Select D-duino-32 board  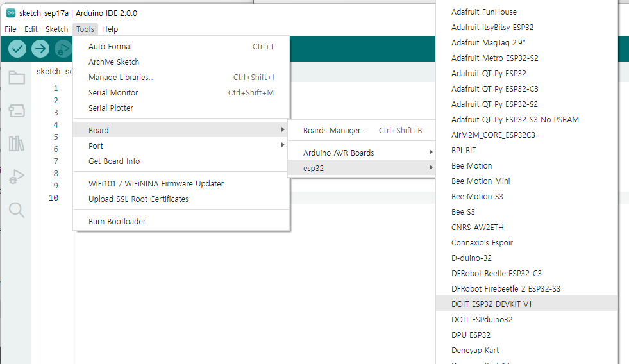(x=526, y=258)
